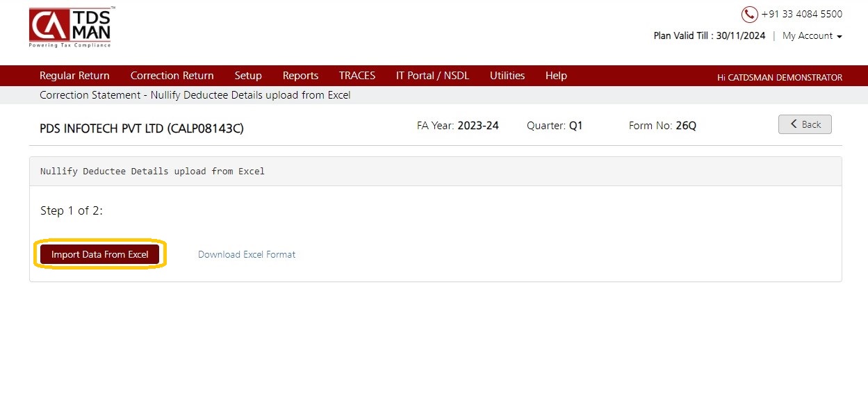Go back using the Back button
The width and height of the screenshot is (868, 398).
(x=805, y=124)
